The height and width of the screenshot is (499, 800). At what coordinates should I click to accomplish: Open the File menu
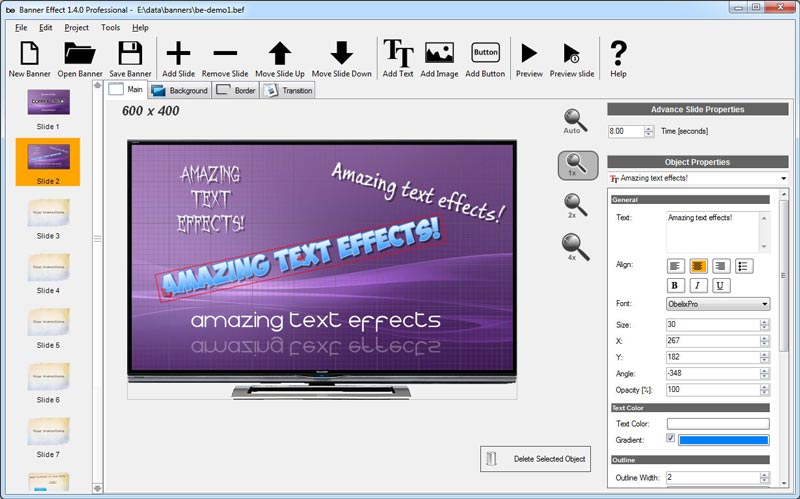click(x=21, y=28)
